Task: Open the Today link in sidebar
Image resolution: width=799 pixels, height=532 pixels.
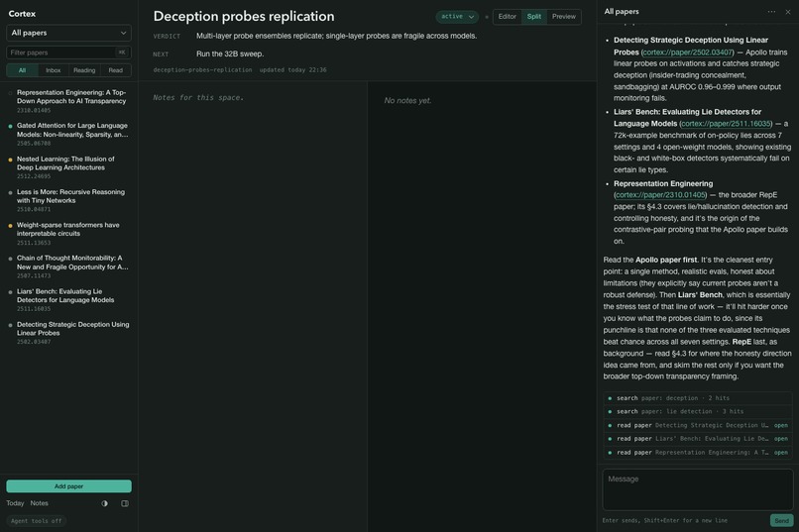Action: tap(15, 503)
